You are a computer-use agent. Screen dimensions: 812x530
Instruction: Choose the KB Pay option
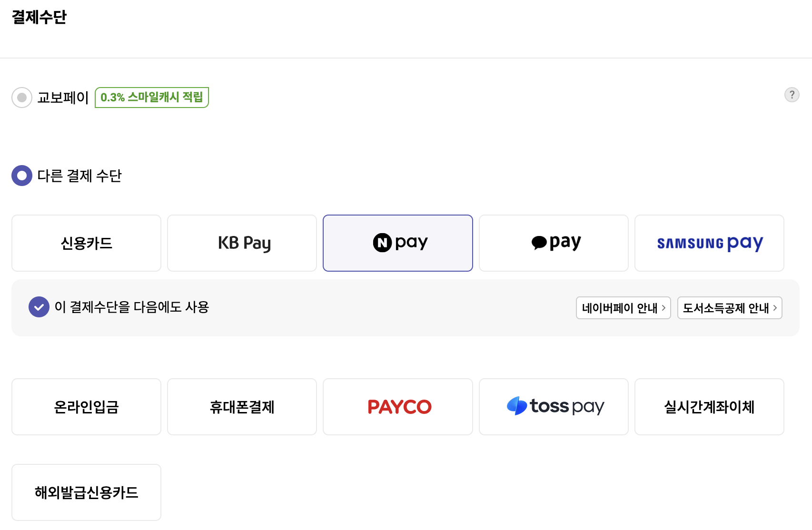tap(242, 243)
